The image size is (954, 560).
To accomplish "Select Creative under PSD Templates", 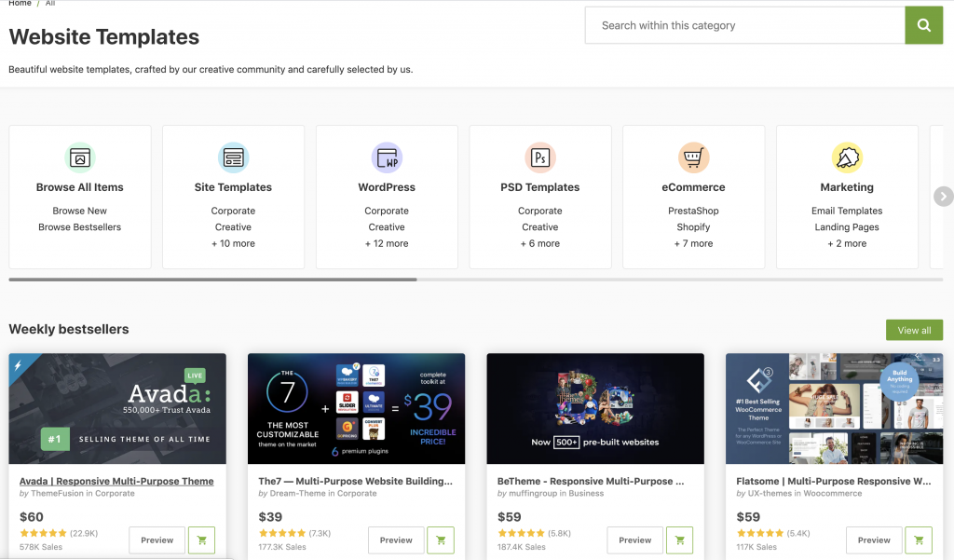I will (540, 227).
